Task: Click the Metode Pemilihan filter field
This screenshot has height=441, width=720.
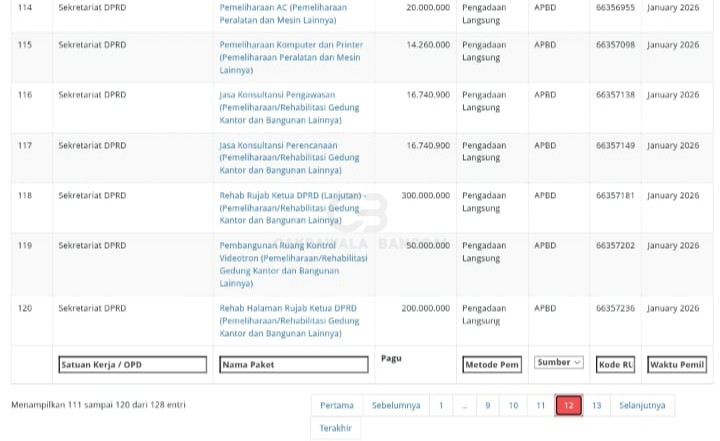Action: [492, 365]
